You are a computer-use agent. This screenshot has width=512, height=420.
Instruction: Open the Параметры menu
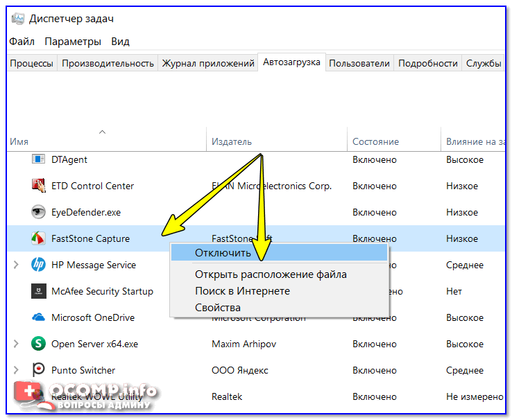(73, 42)
